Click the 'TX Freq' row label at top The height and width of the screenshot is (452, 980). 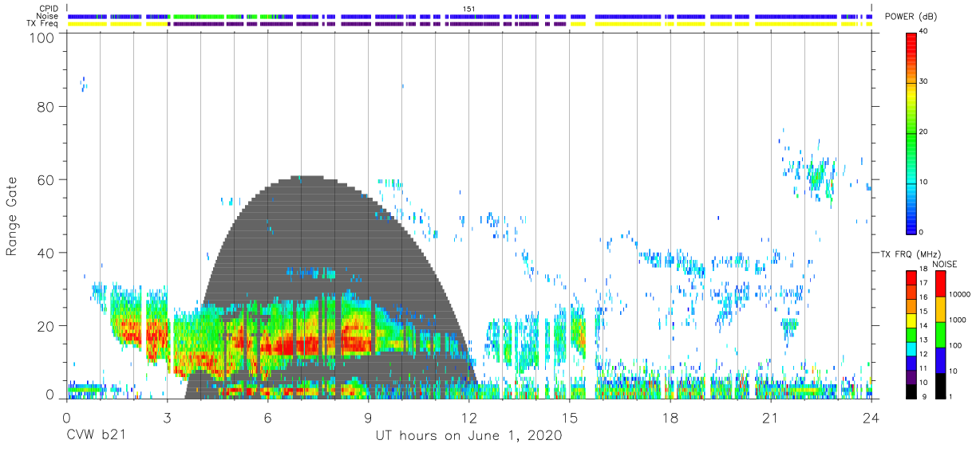coord(43,23)
